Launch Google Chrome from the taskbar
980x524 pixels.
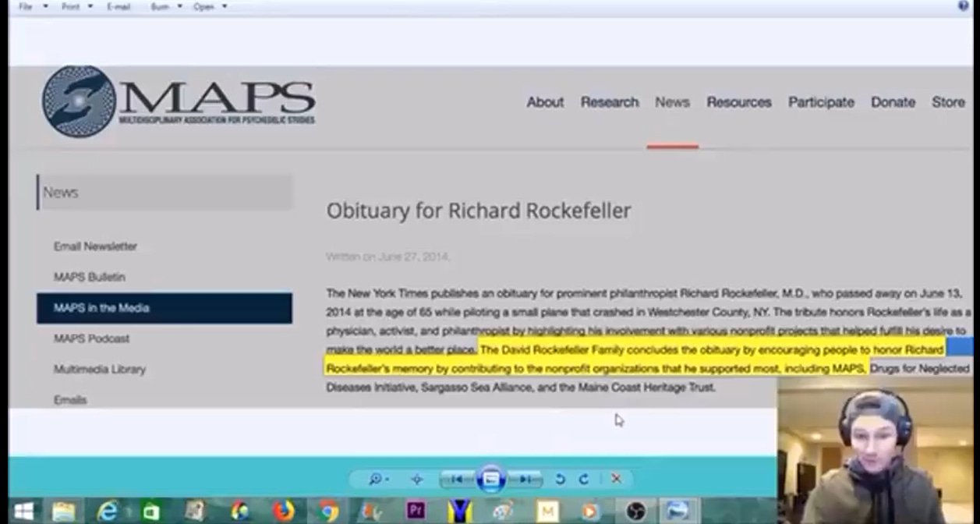[328, 512]
